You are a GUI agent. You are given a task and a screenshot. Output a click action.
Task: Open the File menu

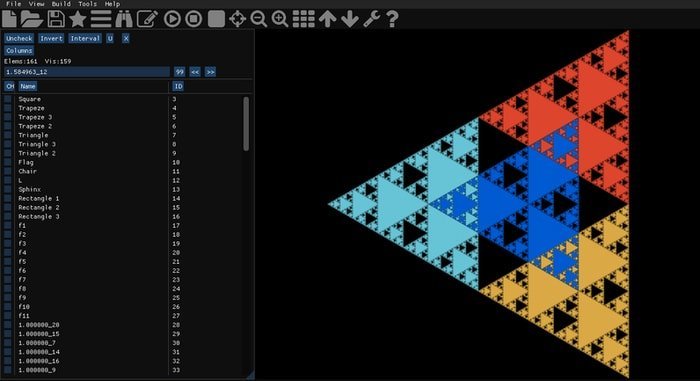click(13, 4)
